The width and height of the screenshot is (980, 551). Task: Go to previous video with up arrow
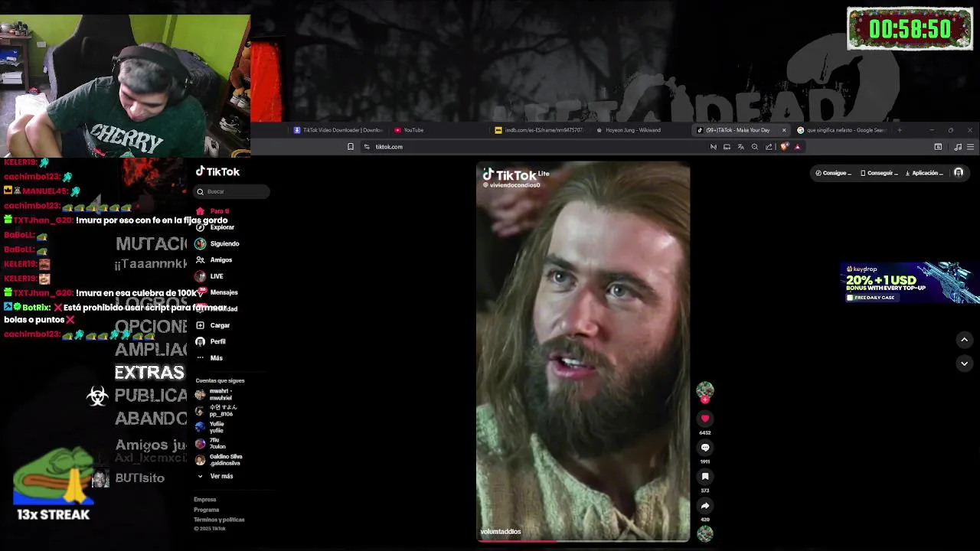point(964,340)
